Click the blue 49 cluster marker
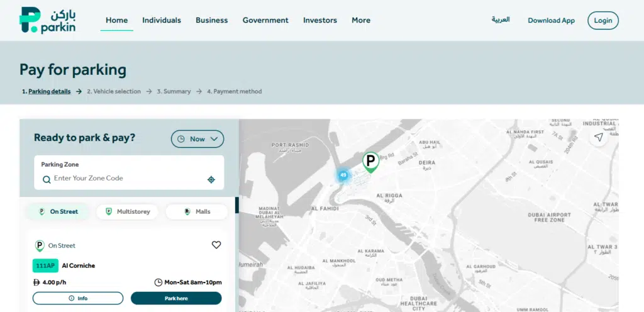 (343, 175)
